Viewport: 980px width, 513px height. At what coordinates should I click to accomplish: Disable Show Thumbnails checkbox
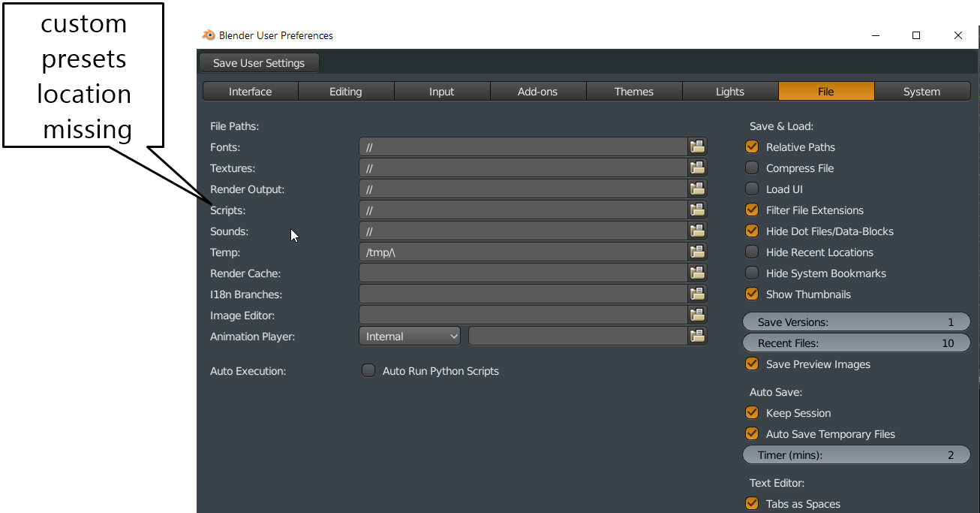pos(752,294)
